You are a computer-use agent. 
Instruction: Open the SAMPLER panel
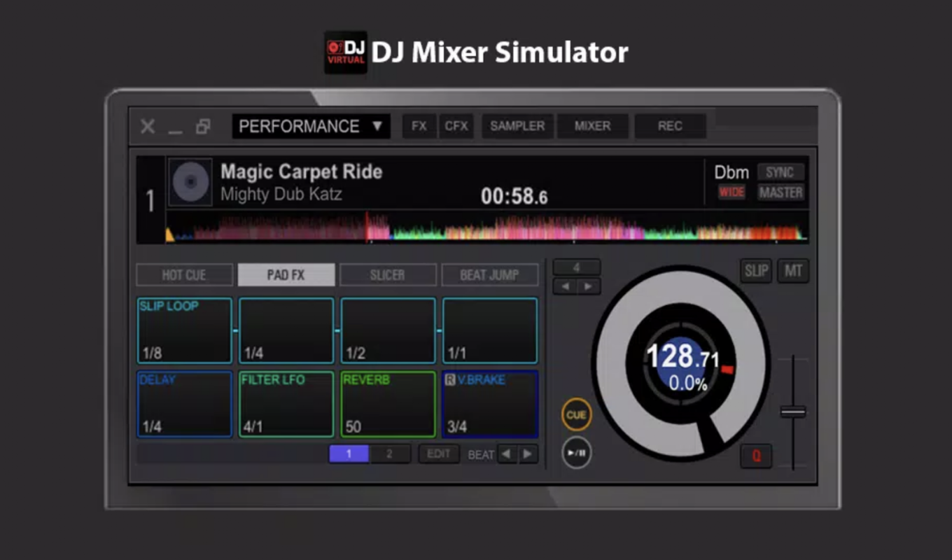pyautogui.click(x=517, y=127)
